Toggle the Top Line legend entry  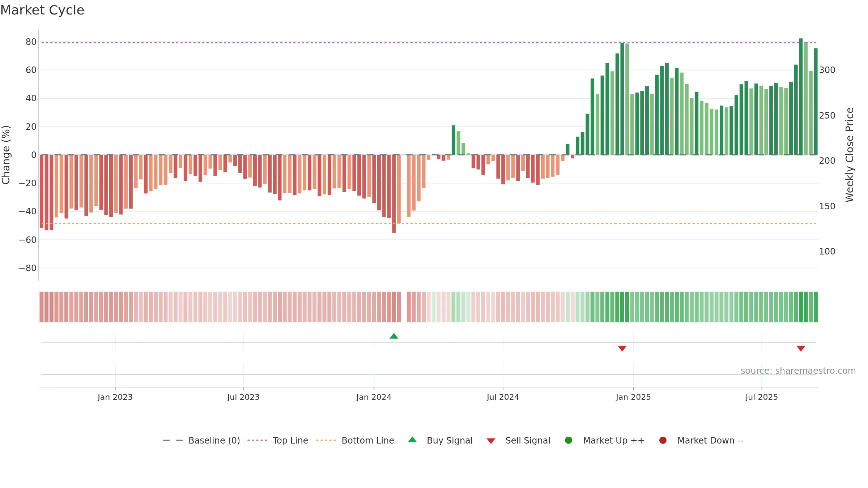point(278,440)
